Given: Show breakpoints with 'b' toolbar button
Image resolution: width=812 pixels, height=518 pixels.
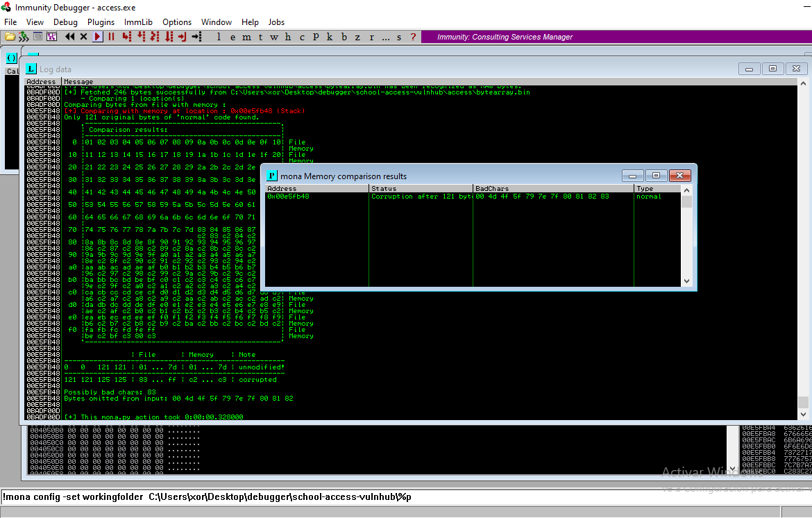Looking at the screenshot, I should (344, 37).
